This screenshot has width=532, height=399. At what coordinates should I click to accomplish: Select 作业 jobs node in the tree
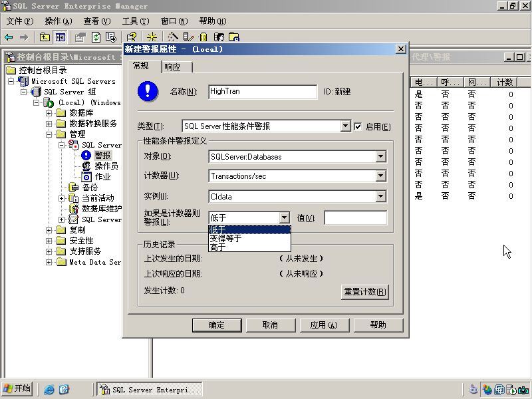(x=102, y=176)
